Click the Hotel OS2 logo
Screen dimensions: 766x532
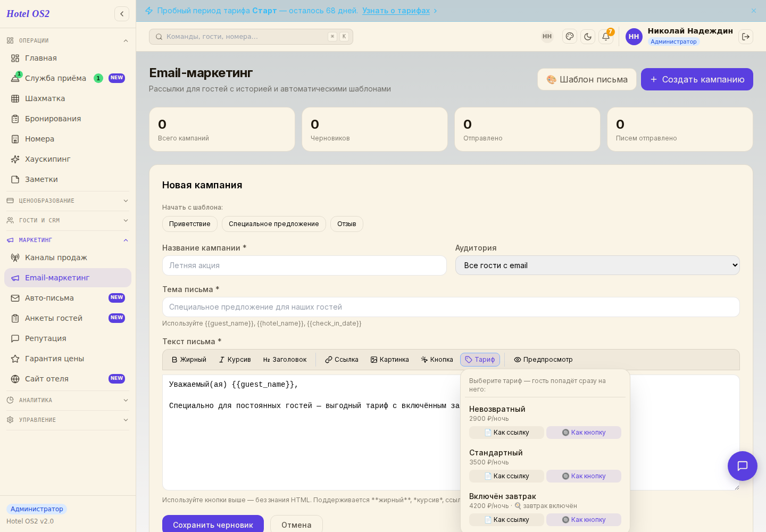pyautogui.click(x=28, y=14)
